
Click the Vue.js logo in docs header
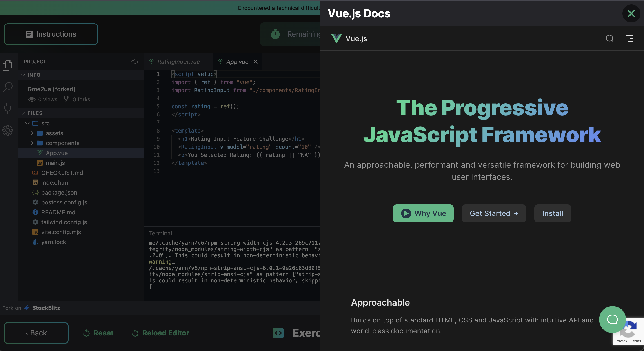(349, 38)
